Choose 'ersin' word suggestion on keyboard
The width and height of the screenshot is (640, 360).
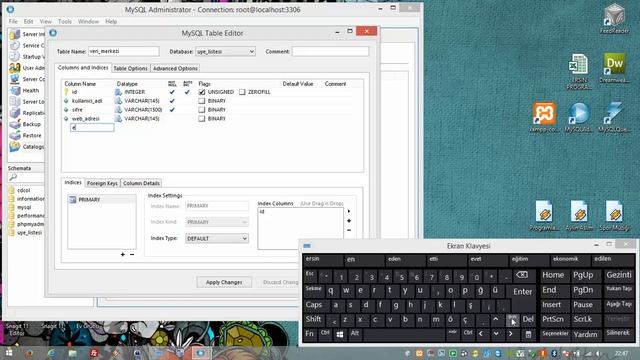tap(323, 260)
